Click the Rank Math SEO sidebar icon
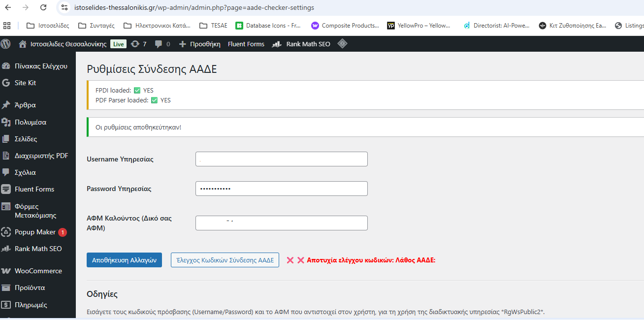This screenshot has width=644, height=320. point(6,249)
